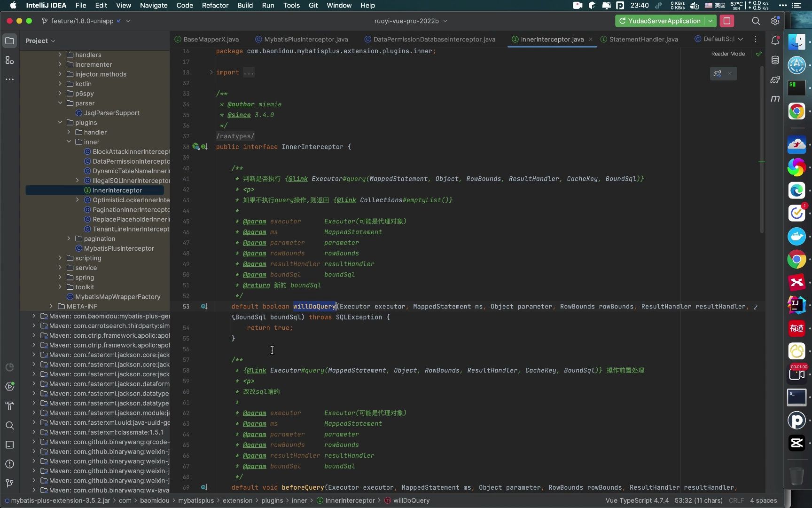
Task: Open the Find tool window icon
Action: 9,425
